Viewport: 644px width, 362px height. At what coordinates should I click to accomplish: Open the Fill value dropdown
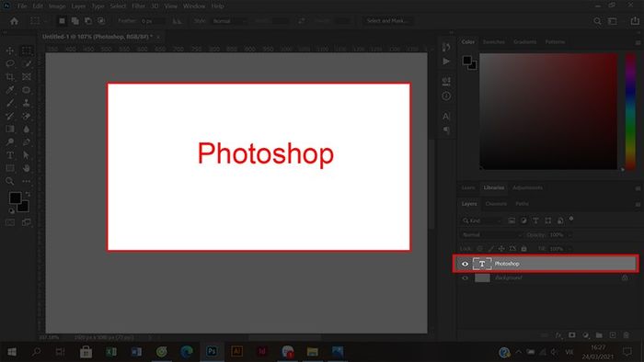pos(569,249)
